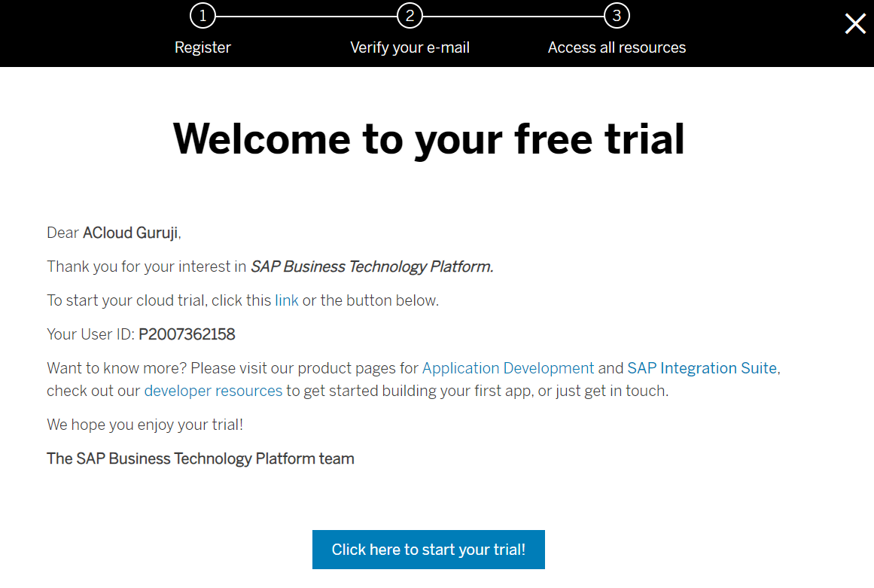Click the ACloud Guruji name
The height and width of the screenshot is (588, 874).
[x=130, y=233]
